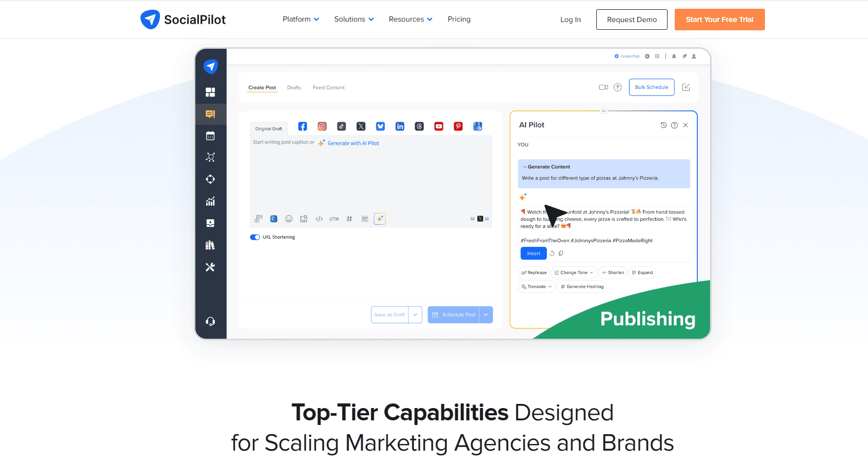Viewport: 868px width, 465px height.
Task: Click the regenerate icon beside Insert
Action: click(552, 253)
